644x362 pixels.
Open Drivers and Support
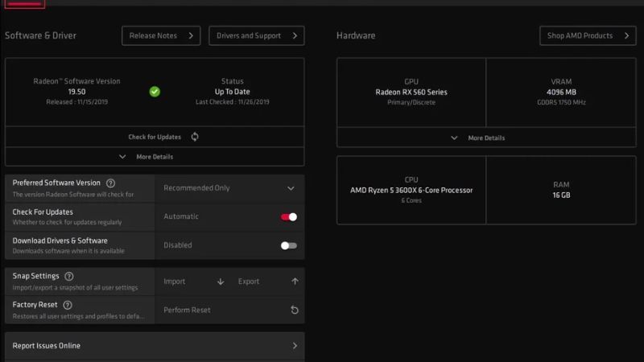coord(256,35)
